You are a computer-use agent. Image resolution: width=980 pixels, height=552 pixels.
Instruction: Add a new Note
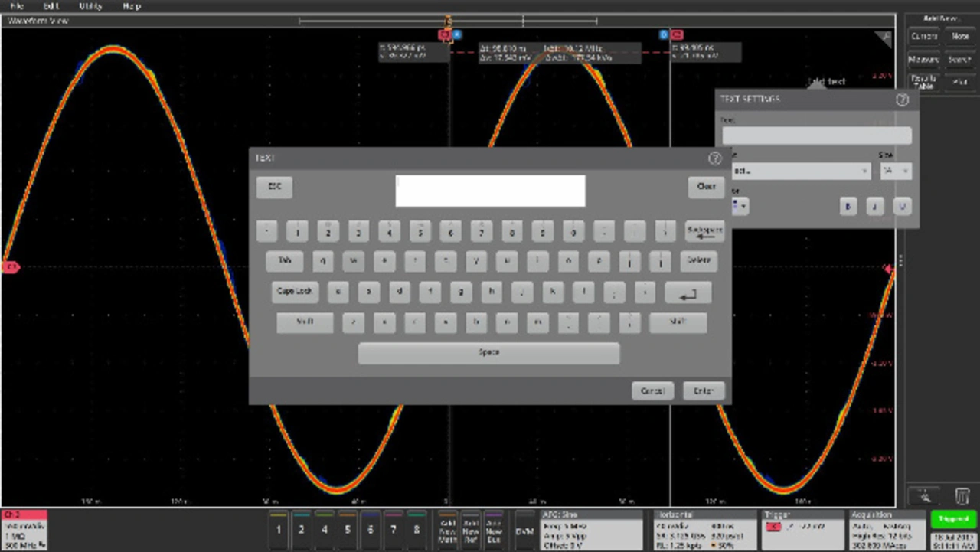(959, 37)
